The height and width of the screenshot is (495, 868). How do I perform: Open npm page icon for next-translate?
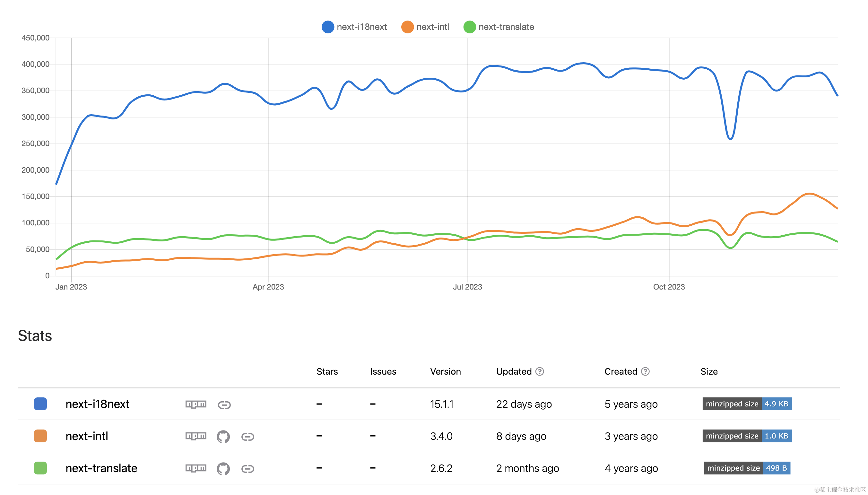click(x=196, y=468)
